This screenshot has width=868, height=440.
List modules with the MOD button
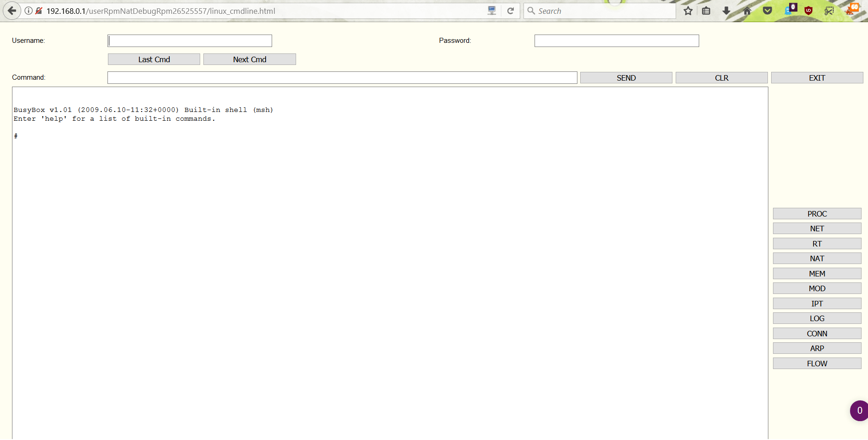point(817,288)
